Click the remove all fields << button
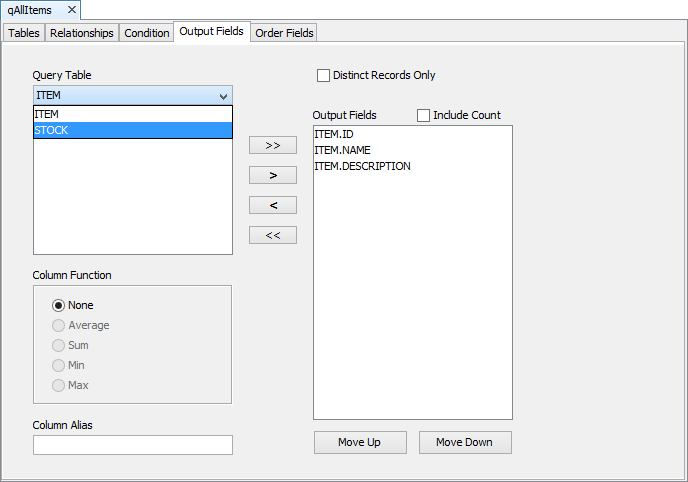The height and width of the screenshot is (482, 688). [273, 235]
